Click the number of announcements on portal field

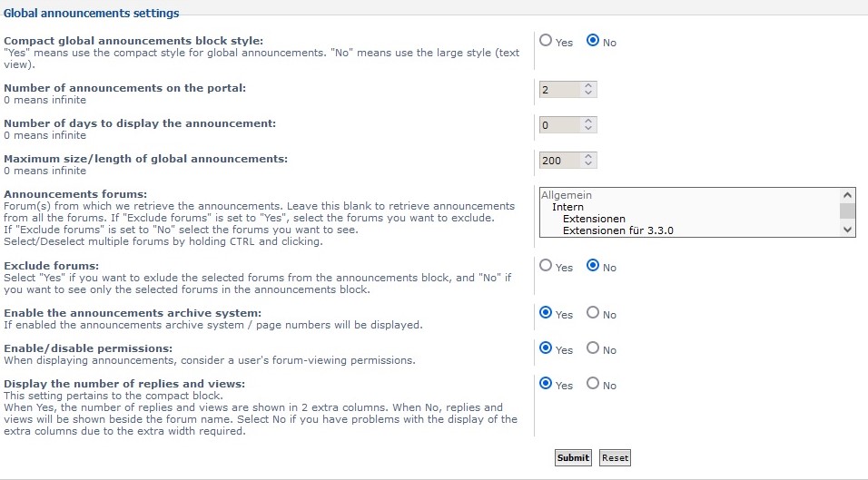pos(559,90)
